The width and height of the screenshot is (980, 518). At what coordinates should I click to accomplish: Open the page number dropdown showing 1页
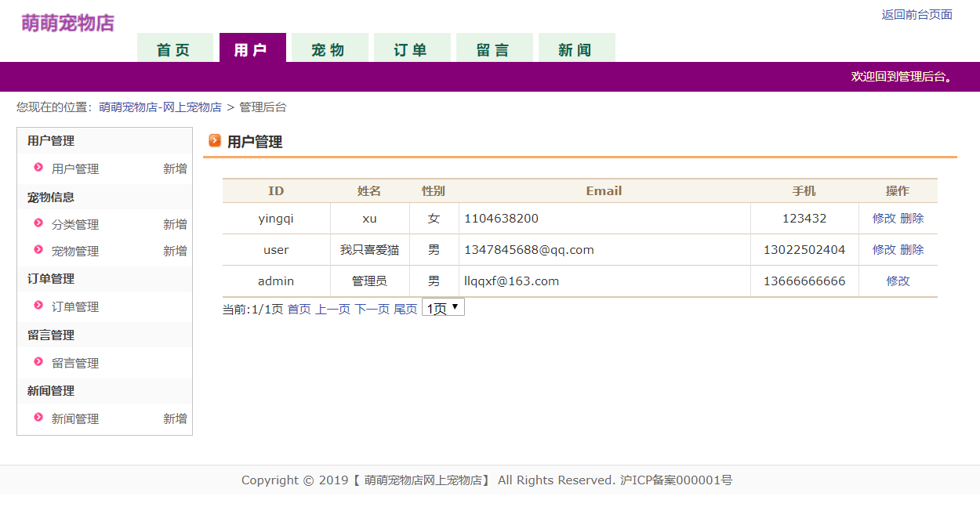point(442,306)
